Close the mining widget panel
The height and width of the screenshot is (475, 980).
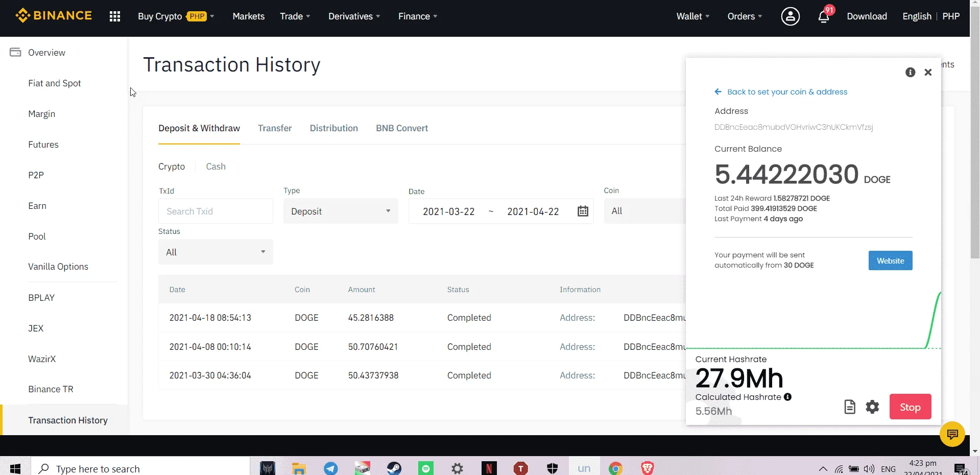[x=928, y=73]
